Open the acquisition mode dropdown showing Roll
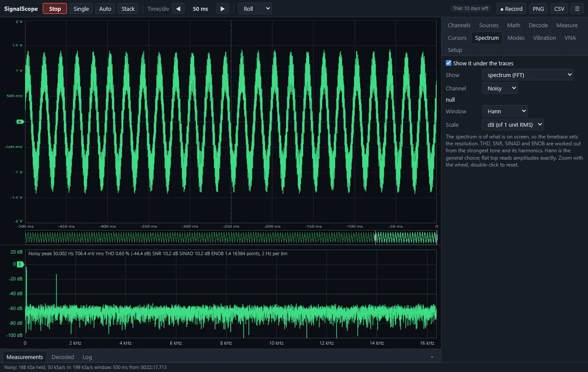588x372 pixels. point(255,9)
